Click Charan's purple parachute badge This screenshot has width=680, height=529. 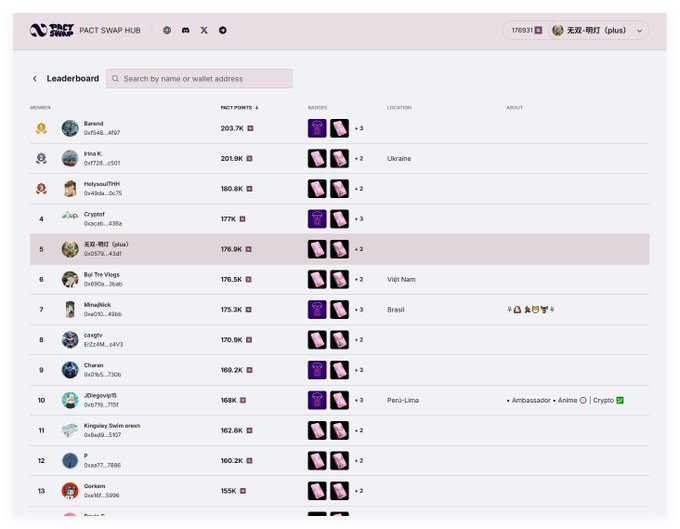click(x=317, y=370)
